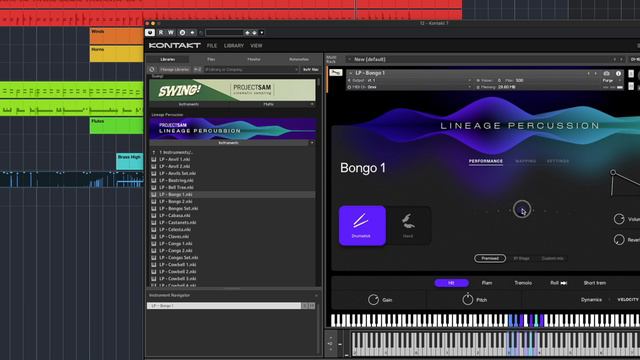Toggle the W (write automation) button
The height and width of the screenshot is (360, 640).
click(x=171, y=32)
